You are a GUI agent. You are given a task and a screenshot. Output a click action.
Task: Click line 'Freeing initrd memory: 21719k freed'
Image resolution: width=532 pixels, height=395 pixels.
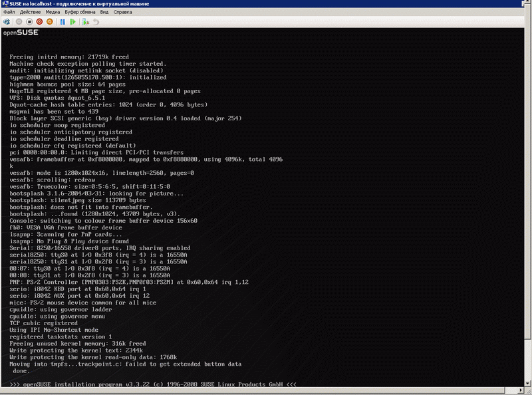pos(69,57)
